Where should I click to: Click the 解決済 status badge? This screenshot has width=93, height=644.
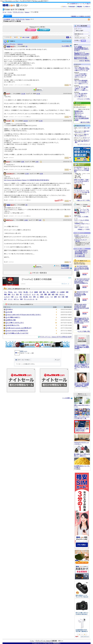(x=35, y=38)
